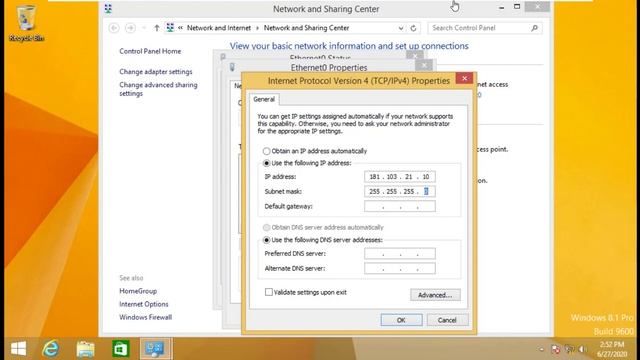This screenshot has height=360, width=640.
Task: Open the HomeGroup link
Action: tap(138, 291)
